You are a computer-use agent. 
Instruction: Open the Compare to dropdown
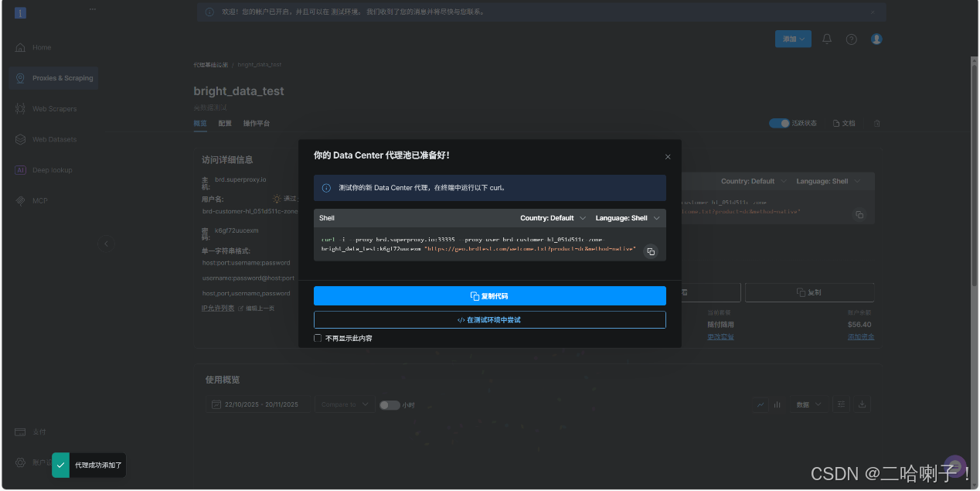pyautogui.click(x=344, y=404)
